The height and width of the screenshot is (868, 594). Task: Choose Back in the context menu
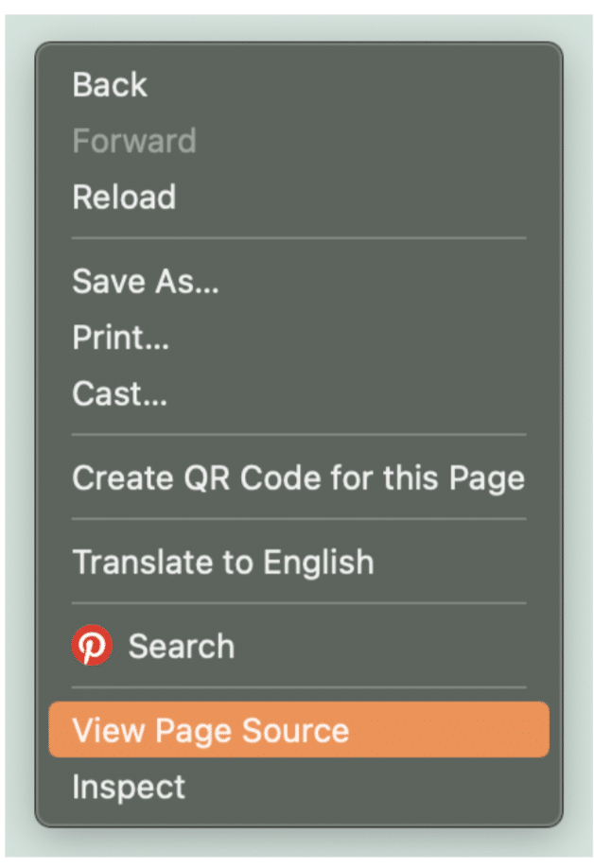click(110, 85)
